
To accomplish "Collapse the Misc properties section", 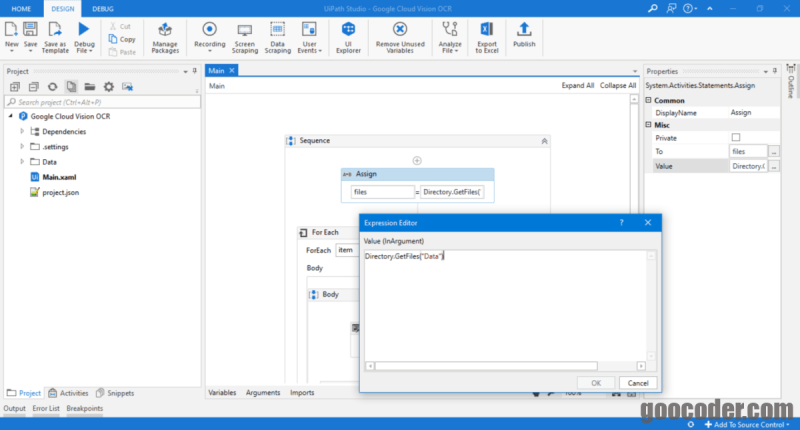I will click(x=648, y=124).
